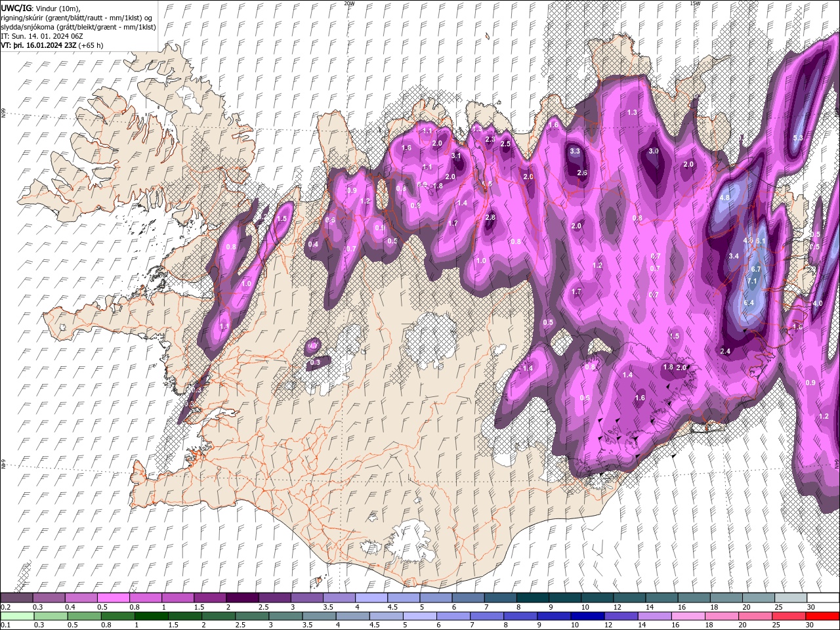Click the bright red swatch ending the lower legend row

pyautogui.click(x=823, y=616)
